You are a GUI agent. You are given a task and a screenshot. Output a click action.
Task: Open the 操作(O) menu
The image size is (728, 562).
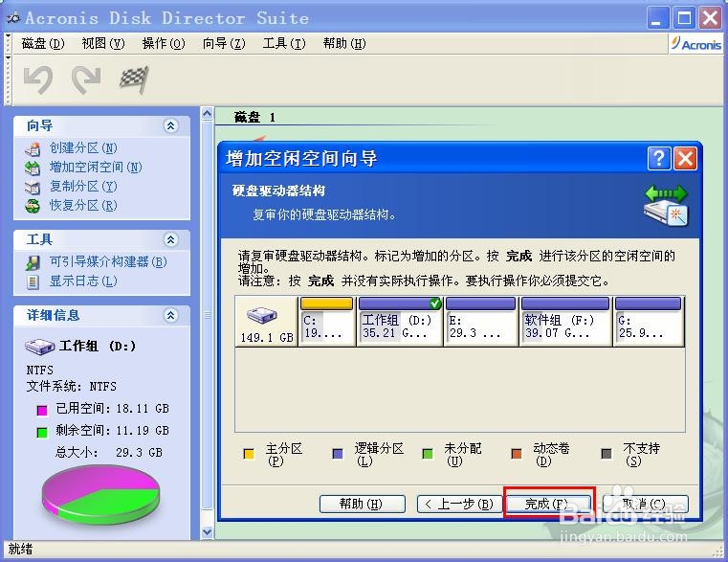[x=164, y=43]
